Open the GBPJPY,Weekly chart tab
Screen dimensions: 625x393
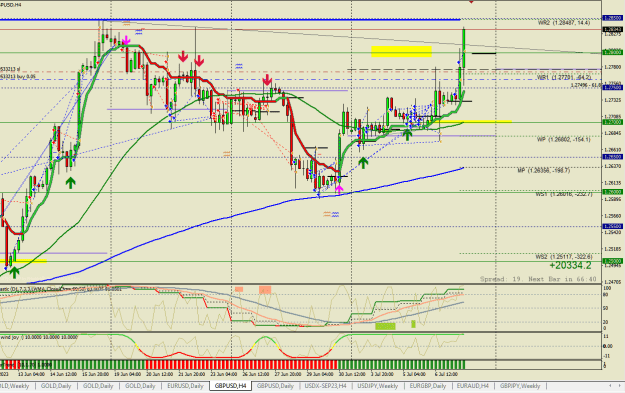pos(520,386)
